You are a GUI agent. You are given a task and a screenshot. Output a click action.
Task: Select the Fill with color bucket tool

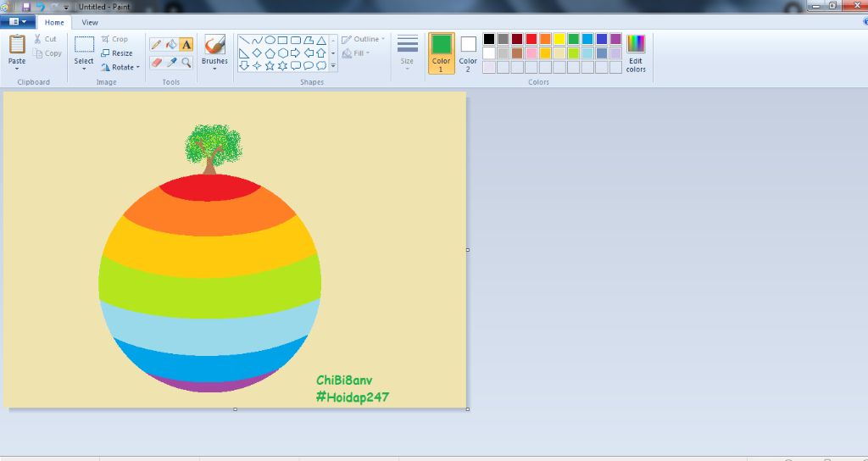pyautogui.click(x=171, y=44)
